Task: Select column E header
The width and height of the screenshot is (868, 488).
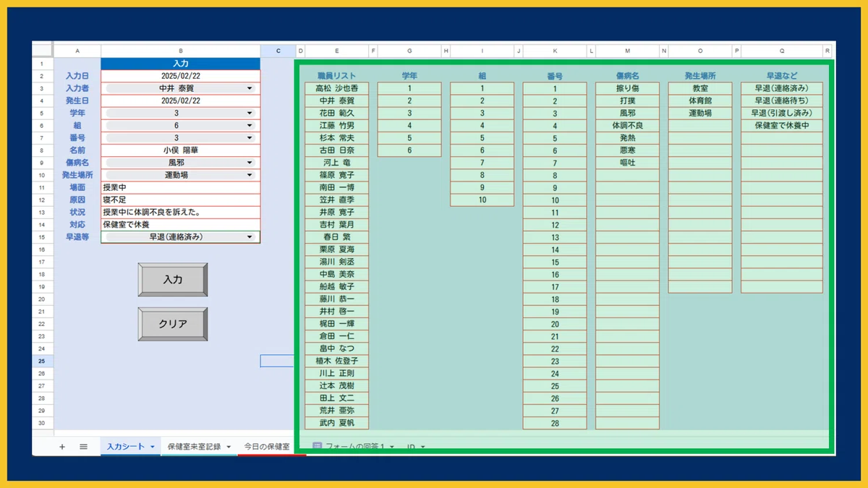Action: (337, 51)
